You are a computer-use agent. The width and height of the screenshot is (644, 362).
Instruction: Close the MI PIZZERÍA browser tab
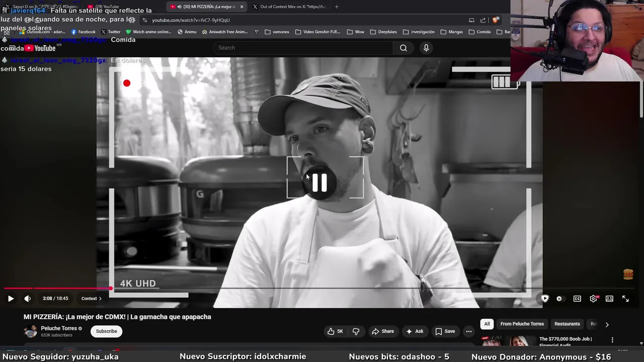tap(242, 7)
